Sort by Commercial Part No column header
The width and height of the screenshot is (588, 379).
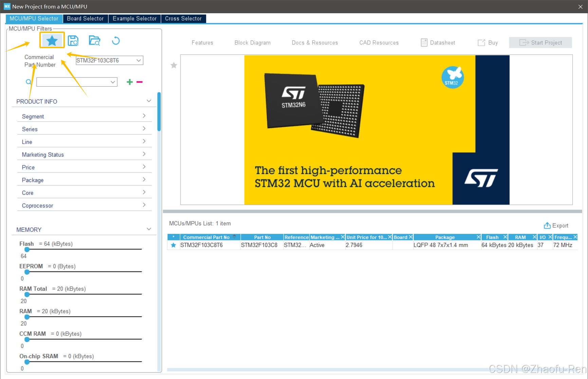[x=206, y=237]
